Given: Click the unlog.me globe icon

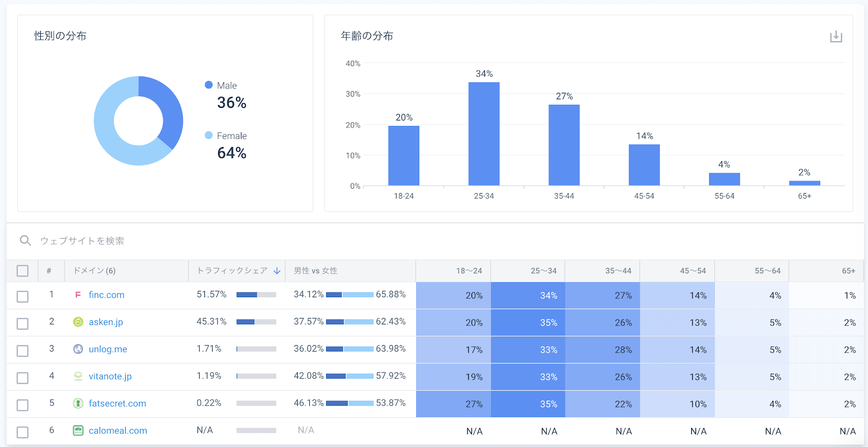Looking at the screenshot, I should click(x=78, y=349).
